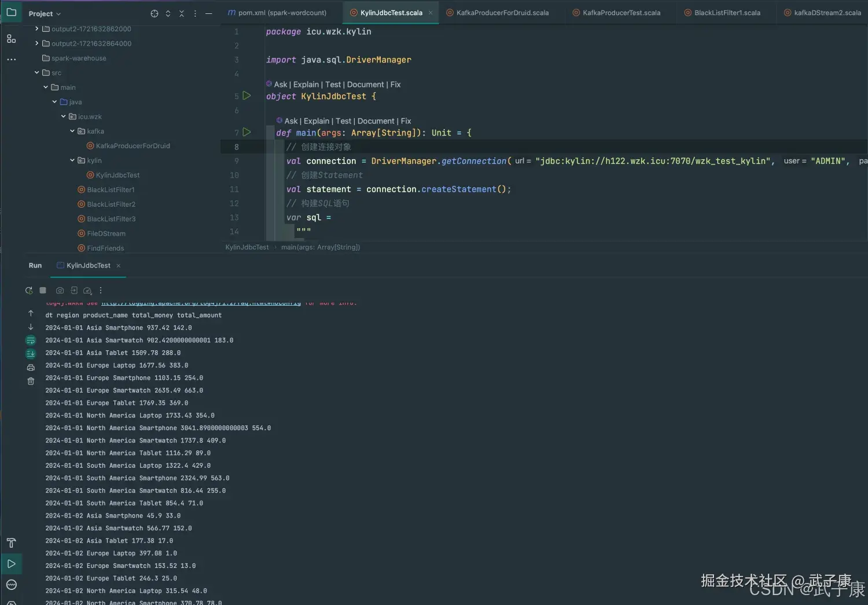Screen dimensions: 868x605
Task: Open the log4j apache.org link in console
Action: tap(201, 303)
